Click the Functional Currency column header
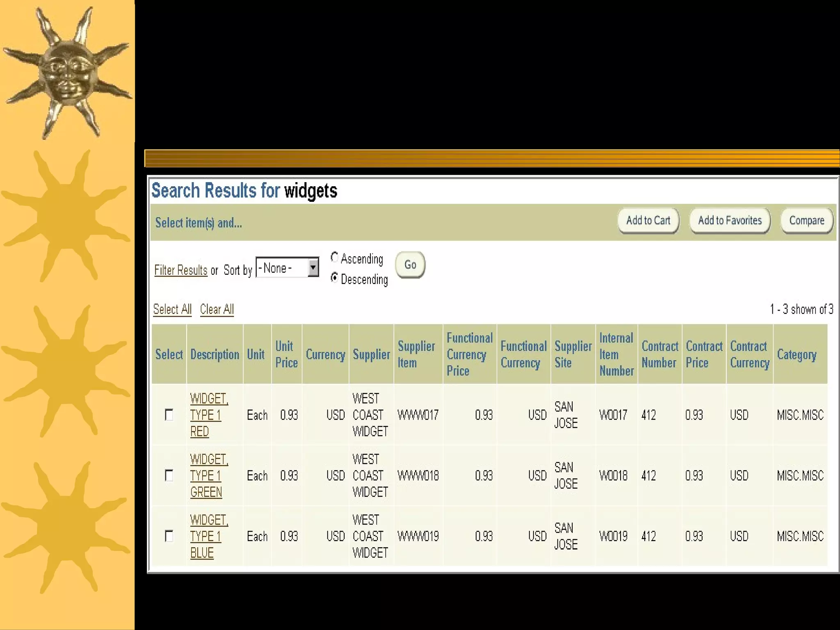The image size is (840, 630). (x=523, y=354)
